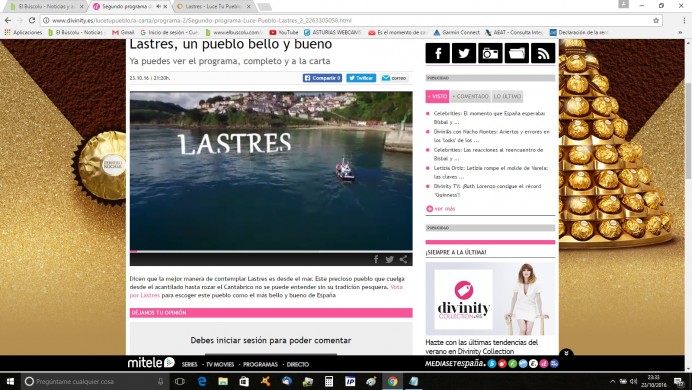Open 'Hazte con las últimas tendencias' headline
This screenshot has width=692, height=390.
(x=481, y=347)
